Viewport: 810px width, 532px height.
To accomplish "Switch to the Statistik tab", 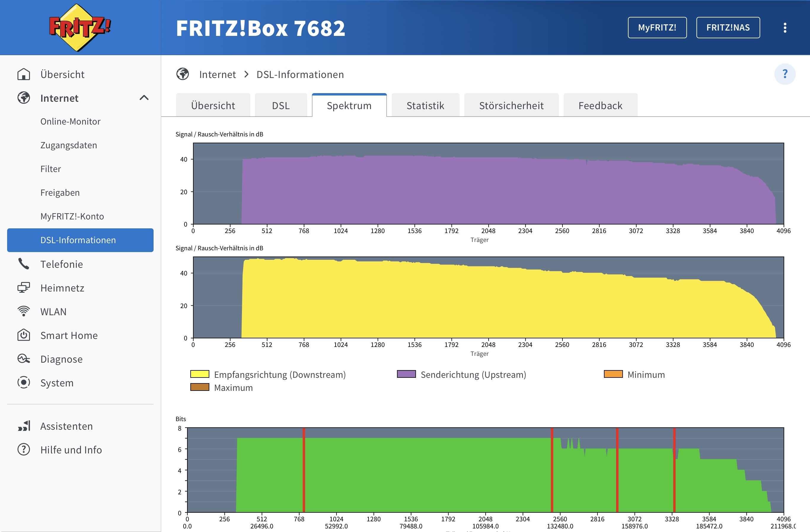I will (x=425, y=106).
